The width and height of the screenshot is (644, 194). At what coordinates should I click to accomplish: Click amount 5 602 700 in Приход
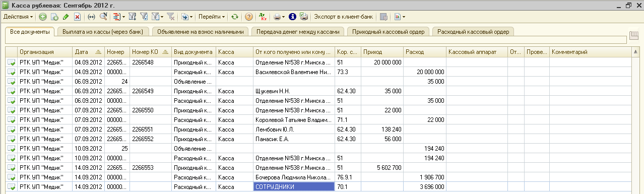coord(382,168)
